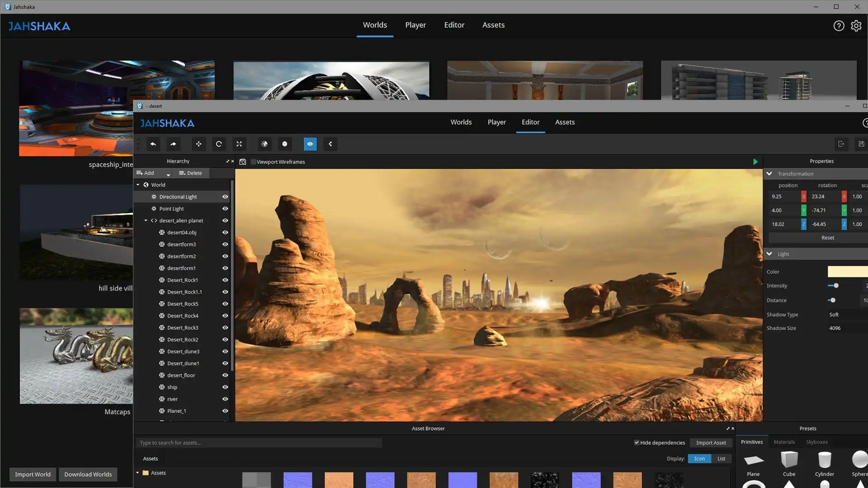Expand the Light properties section
868x488 pixels.
[x=769, y=253]
